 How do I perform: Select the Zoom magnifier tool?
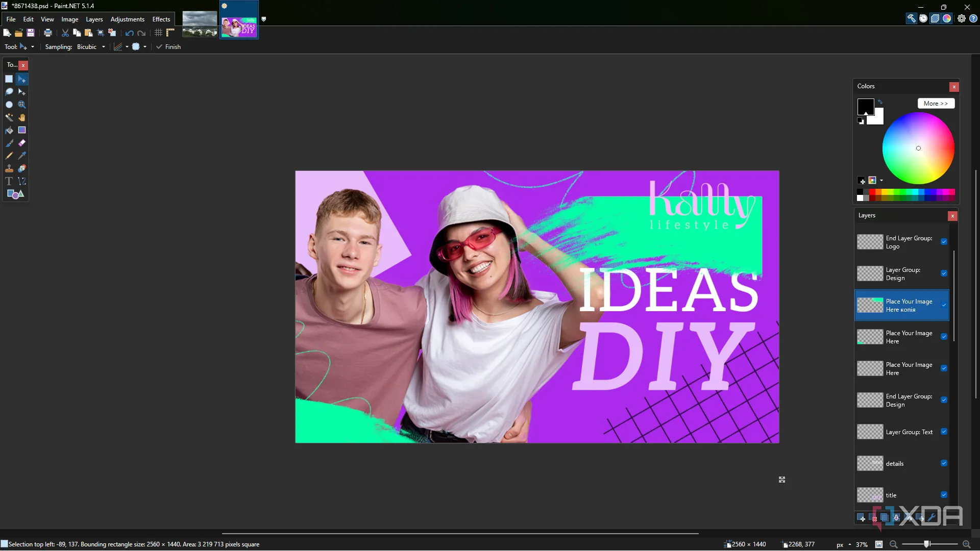click(x=22, y=105)
